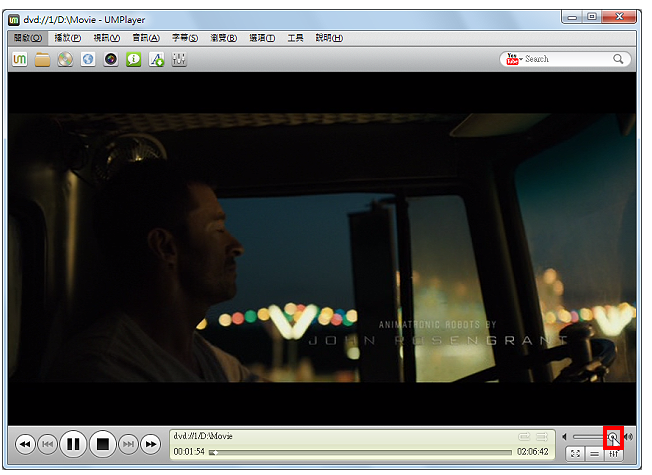Toggle repeat in the display panel
This screenshot has height=475, width=652.
point(524,437)
